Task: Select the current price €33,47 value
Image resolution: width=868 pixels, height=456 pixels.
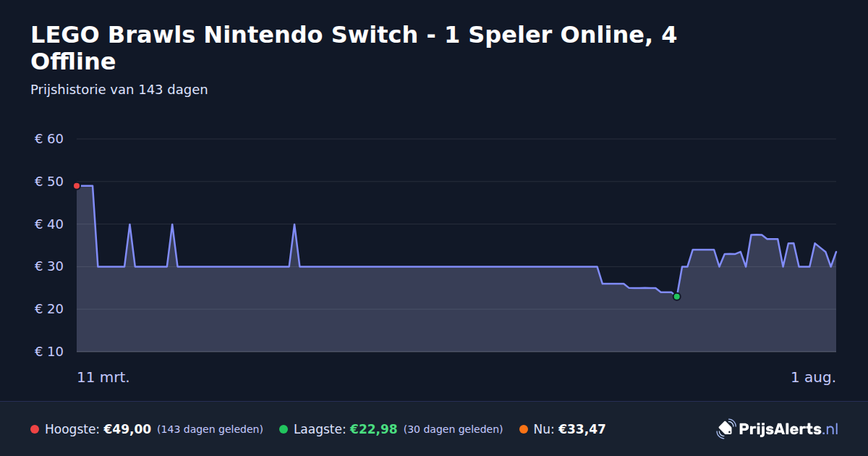Action: pos(582,429)
